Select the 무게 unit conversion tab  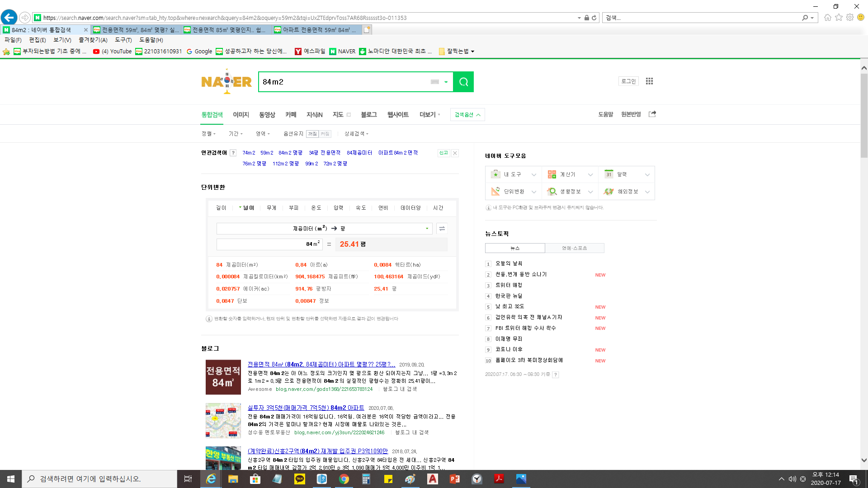point(271,208)
